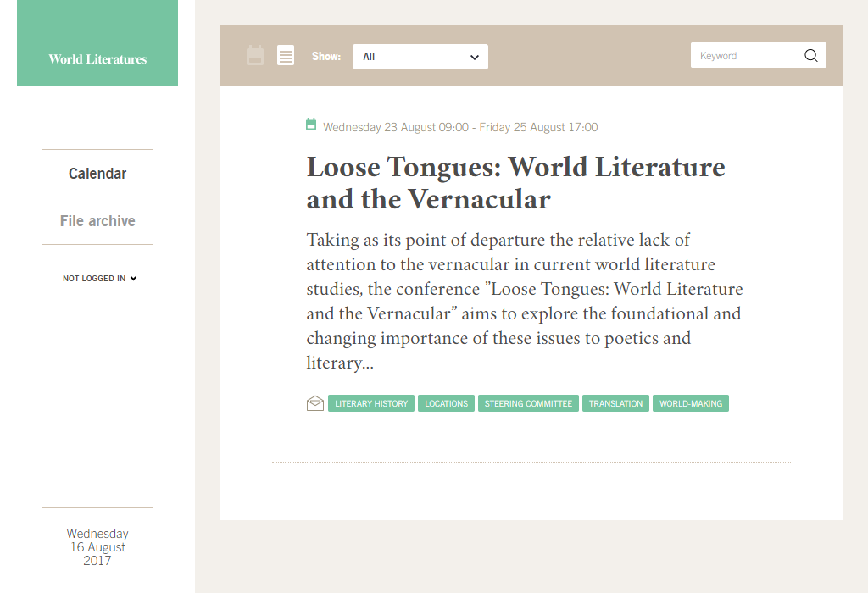Click green calendar icon next to event date
The width and height of the screenshot is (868, 593).
click(311, 125)
